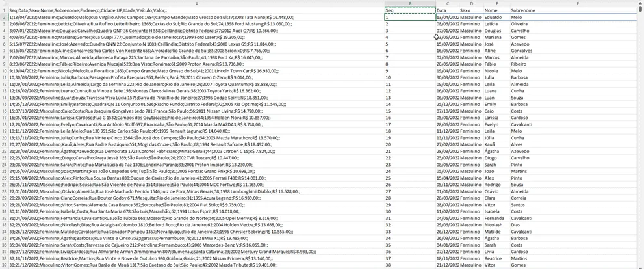The height and width of the screenshot is (270, 644).
Task: Select the name cell 'Evelyn'
Action: point(496,124)
